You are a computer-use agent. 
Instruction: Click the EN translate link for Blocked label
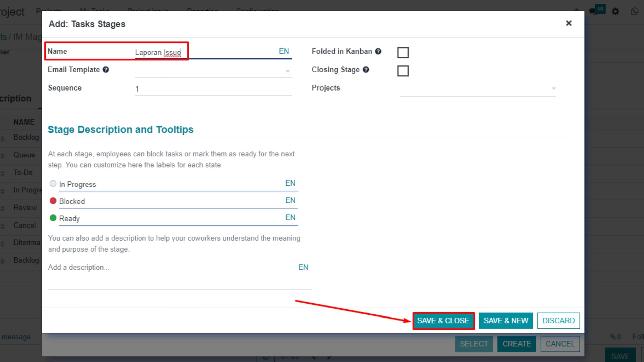[x=290, y=200]
